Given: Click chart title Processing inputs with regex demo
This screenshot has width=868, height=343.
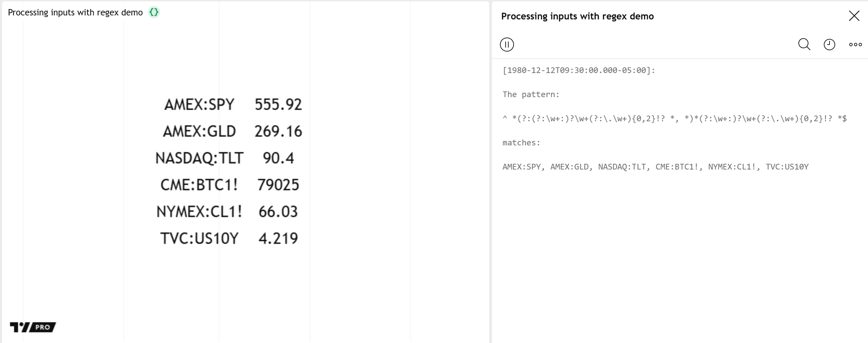Looking at the screenshot, I should click(75, 12).
